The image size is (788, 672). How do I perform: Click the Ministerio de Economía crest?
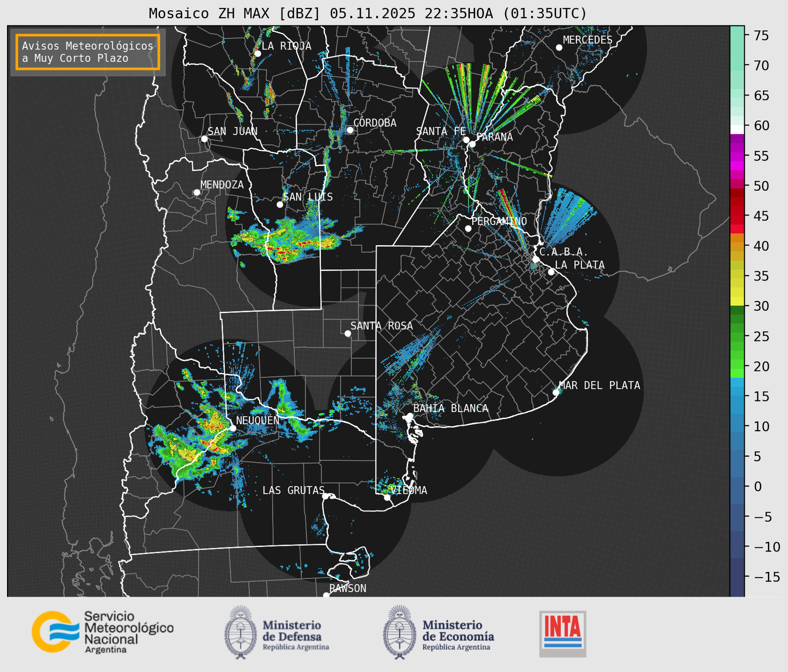point(399,632)
